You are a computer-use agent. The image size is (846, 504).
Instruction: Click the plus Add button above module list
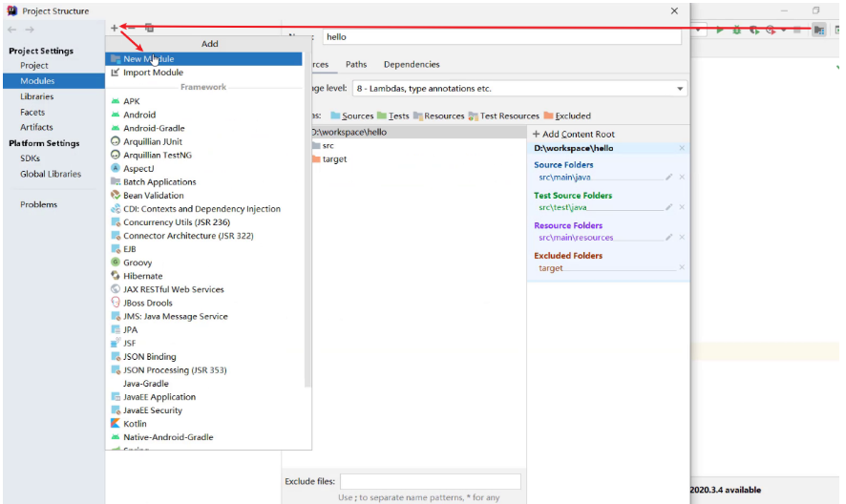(114, 28)
